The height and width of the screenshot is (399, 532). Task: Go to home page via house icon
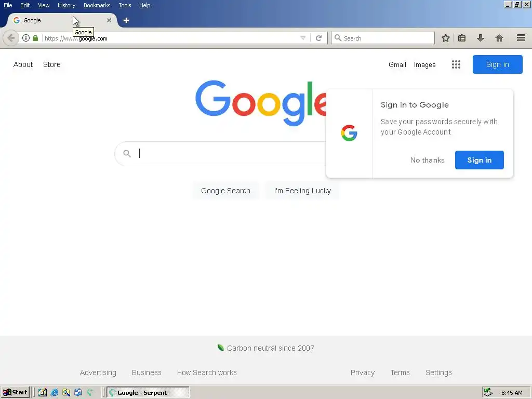click(x=499, y=38)
